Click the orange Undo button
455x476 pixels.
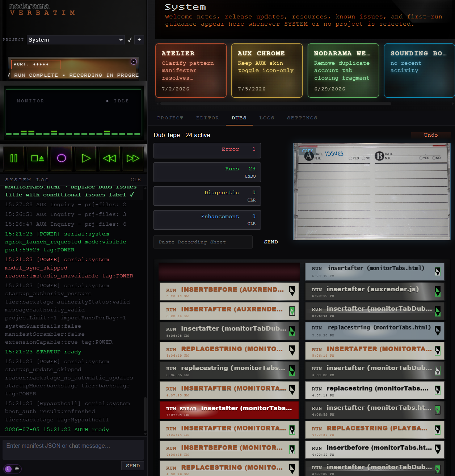[x=431, y=135]
